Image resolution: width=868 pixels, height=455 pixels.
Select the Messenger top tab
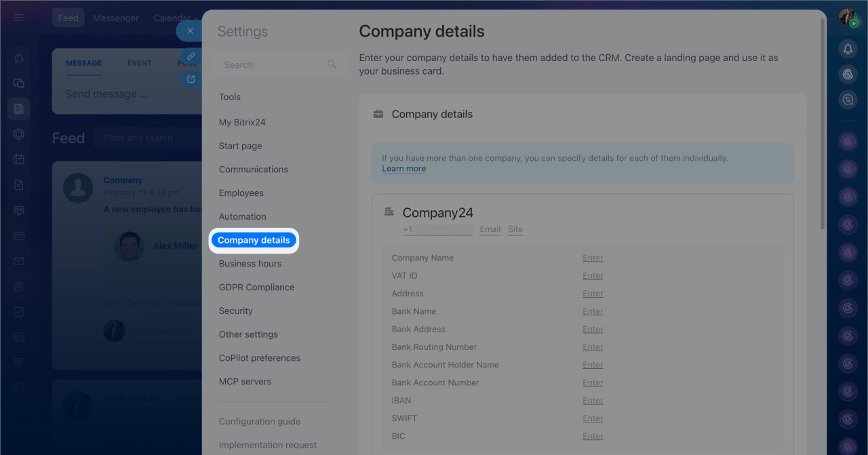point(116,18)
